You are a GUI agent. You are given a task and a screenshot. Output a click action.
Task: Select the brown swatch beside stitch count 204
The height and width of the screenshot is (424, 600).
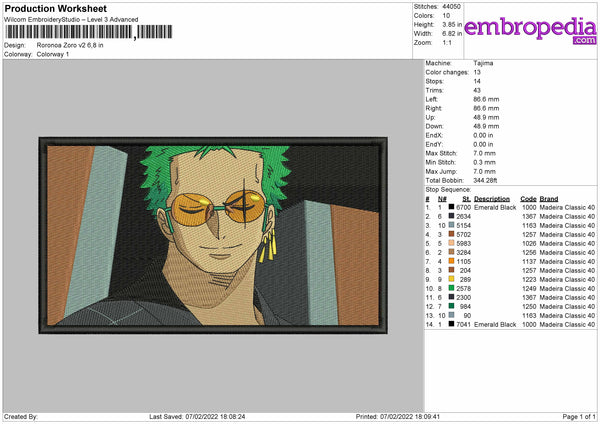(451, 270)
